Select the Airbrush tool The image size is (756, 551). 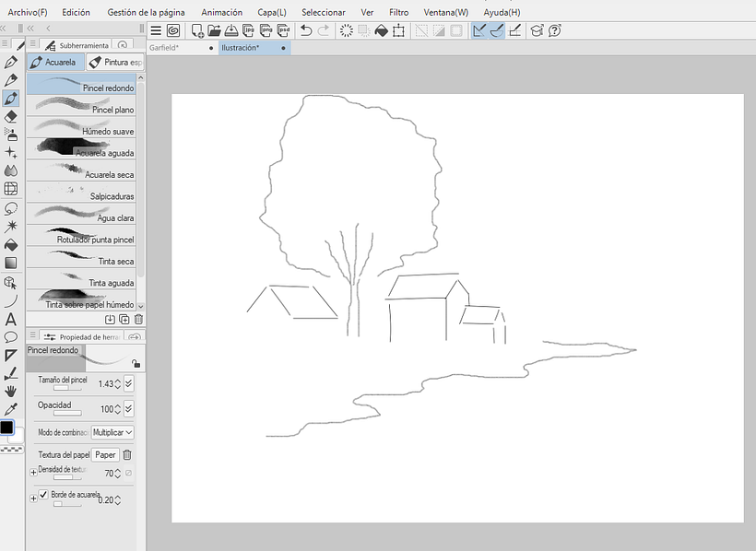coord(11,135)
